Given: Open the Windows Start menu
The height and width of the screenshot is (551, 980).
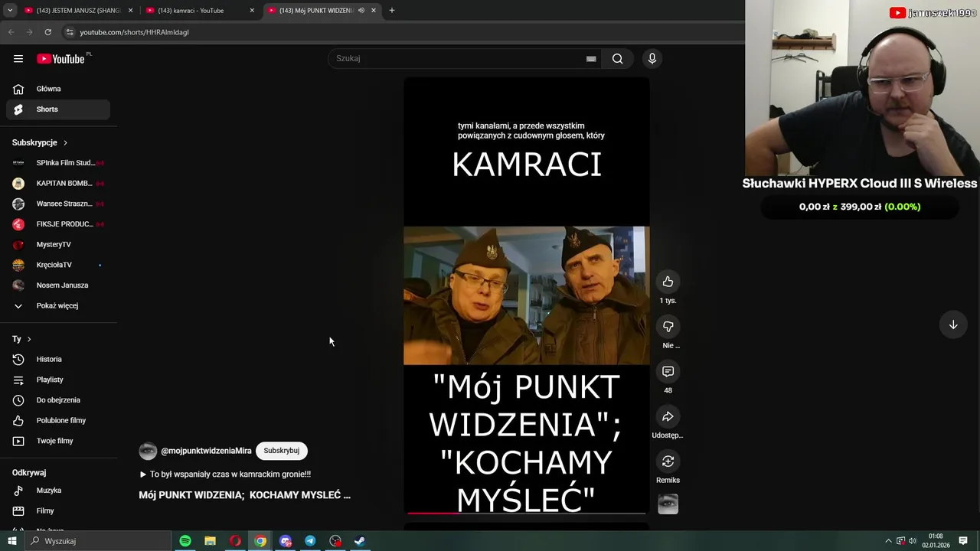Looking at the screenshot, I should click(11, 541).
